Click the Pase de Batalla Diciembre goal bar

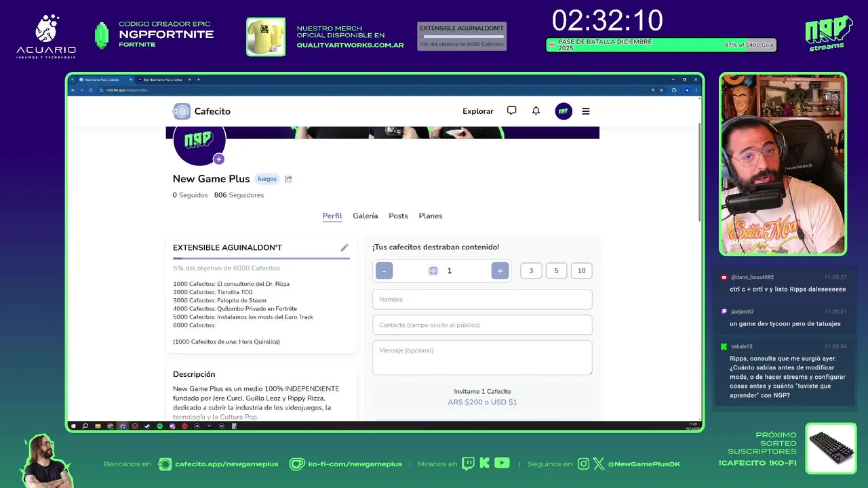(x=661, y=45)
